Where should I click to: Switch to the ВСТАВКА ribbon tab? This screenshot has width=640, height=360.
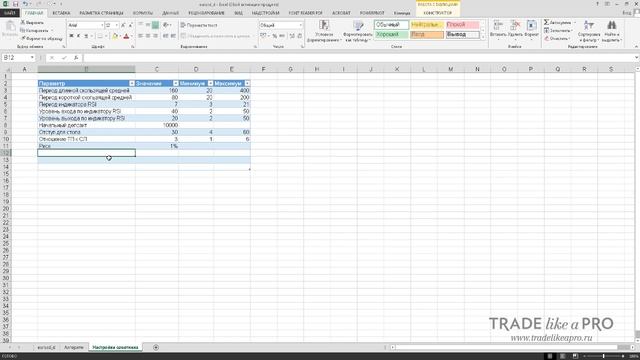tap(61, 13)
